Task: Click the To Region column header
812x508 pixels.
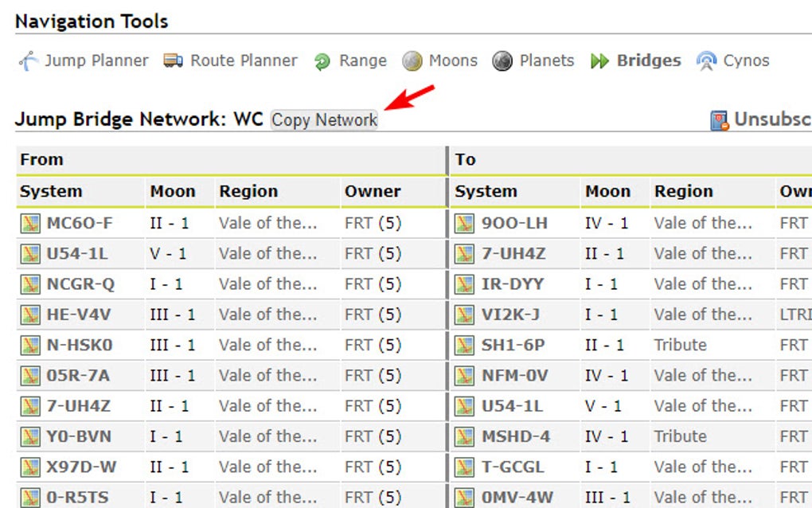Action: pos(684,192)
